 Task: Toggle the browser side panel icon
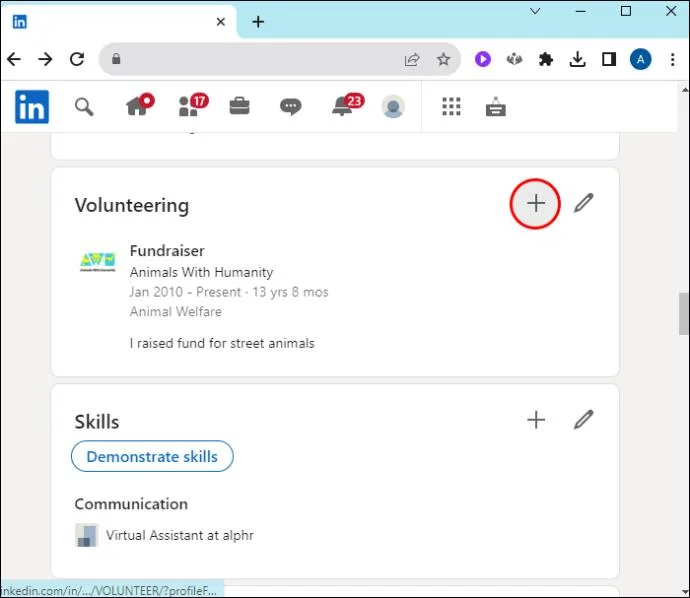[609, 59]
